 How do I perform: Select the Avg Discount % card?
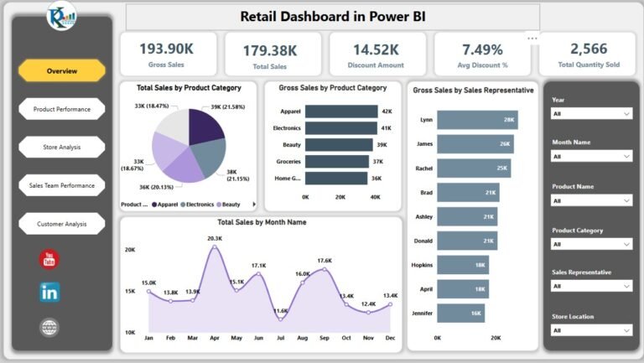(483, 54)
